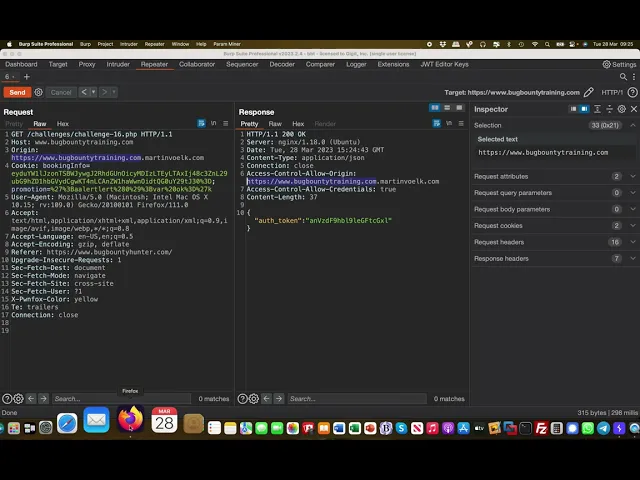Image resolution: width=640 pixels, height=480 pixels.
Task: Open the history dropdown beside the back arrow
Action: [93, 92]
